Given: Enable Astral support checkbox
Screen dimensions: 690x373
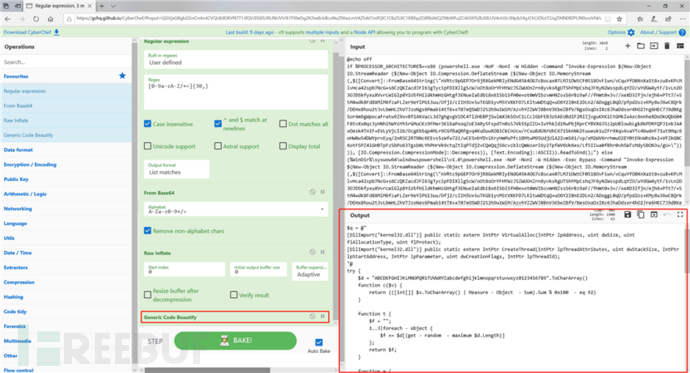Looking at the screenshot, I should coord(218,146).
